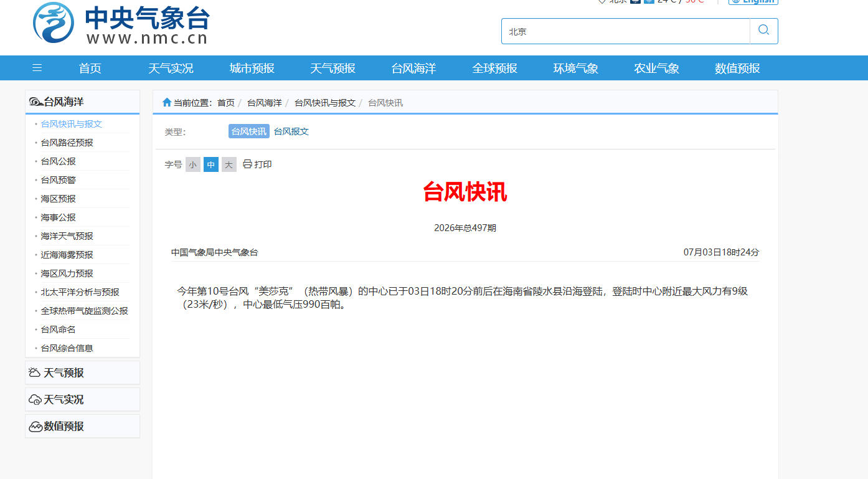Open 台风综合信息 in the sidebar

point(67,348)
